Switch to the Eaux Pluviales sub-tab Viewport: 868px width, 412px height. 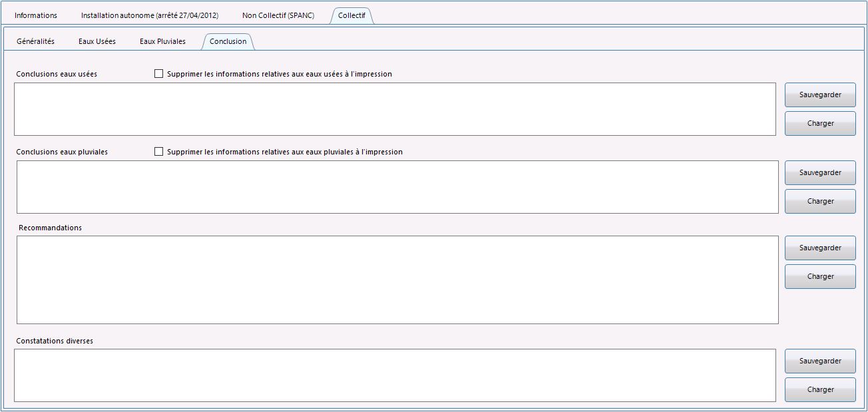[162, 41]
